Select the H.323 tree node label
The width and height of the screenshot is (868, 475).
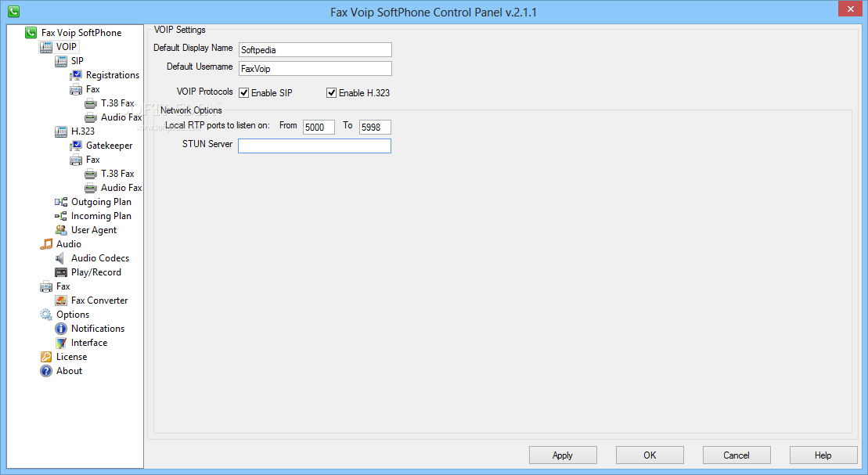[x=83, y=131]
